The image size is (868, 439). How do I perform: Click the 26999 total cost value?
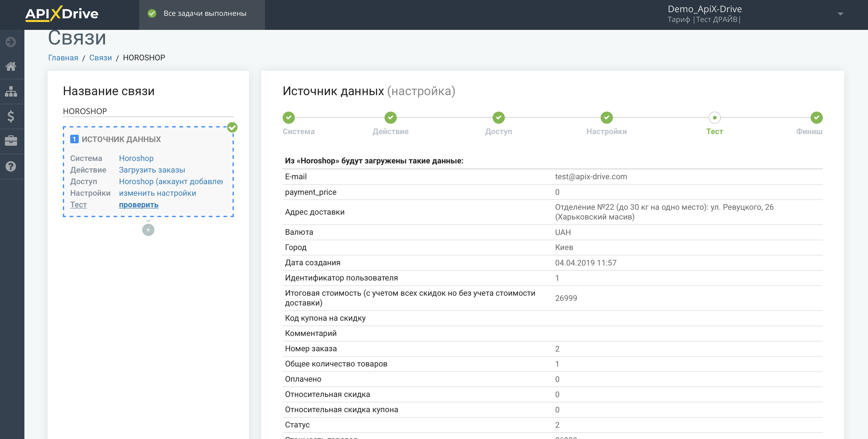566,298
